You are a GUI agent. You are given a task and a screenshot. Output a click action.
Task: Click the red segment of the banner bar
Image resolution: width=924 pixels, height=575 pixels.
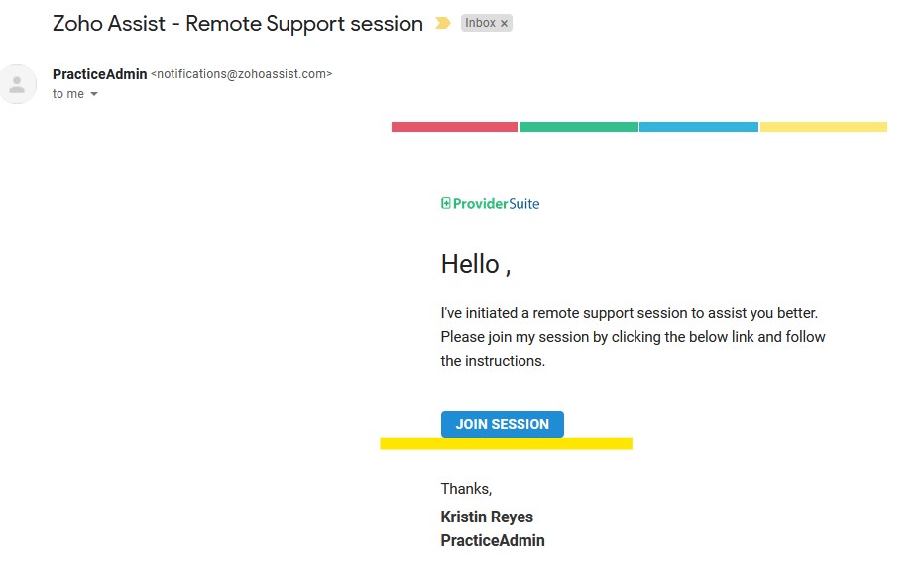[x=454, y=127]
